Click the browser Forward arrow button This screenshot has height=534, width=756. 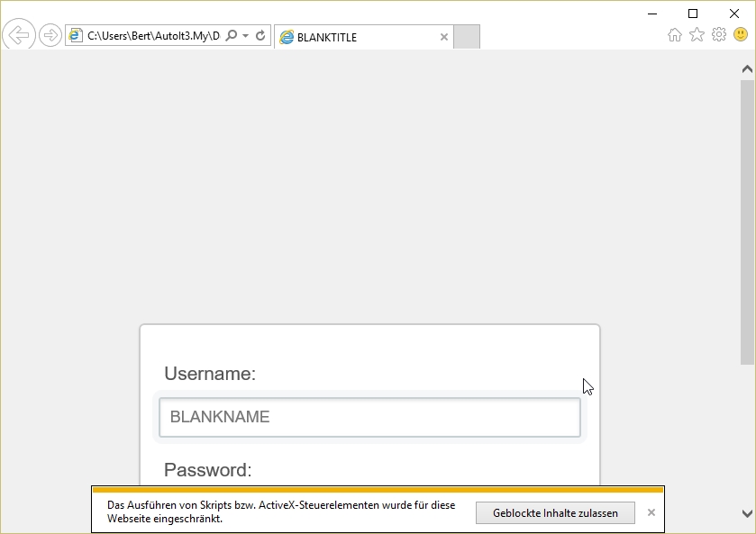click(x=50, y=36)
